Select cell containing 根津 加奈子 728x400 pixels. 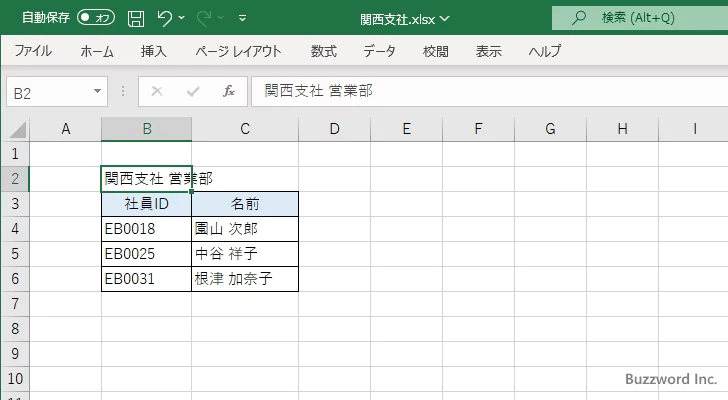click(245, 279)
